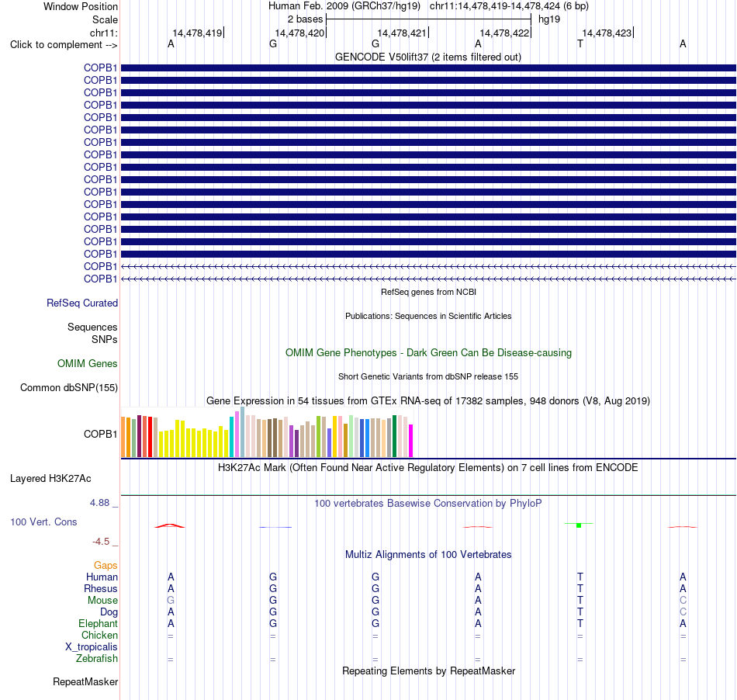Image resolution: width=737 pixels, height=700 pixels.
Task: Click the 14,478,422 ruler coordinate
Action: click(505, 33)
